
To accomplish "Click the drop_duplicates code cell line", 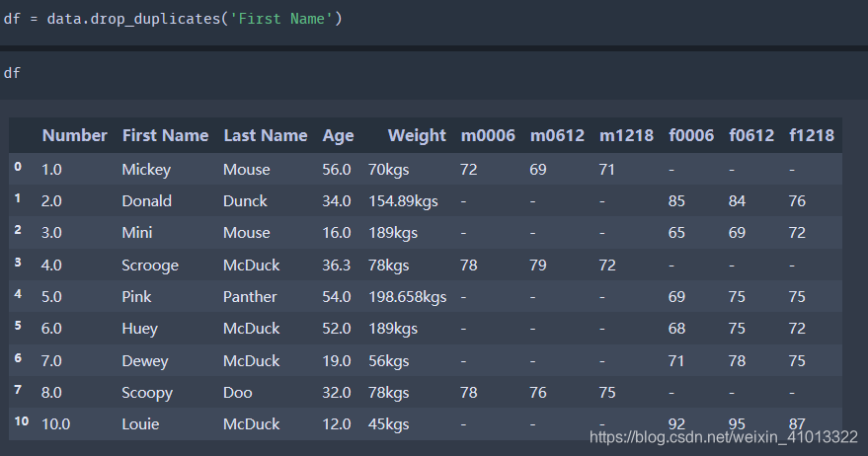I will point(173,19).
